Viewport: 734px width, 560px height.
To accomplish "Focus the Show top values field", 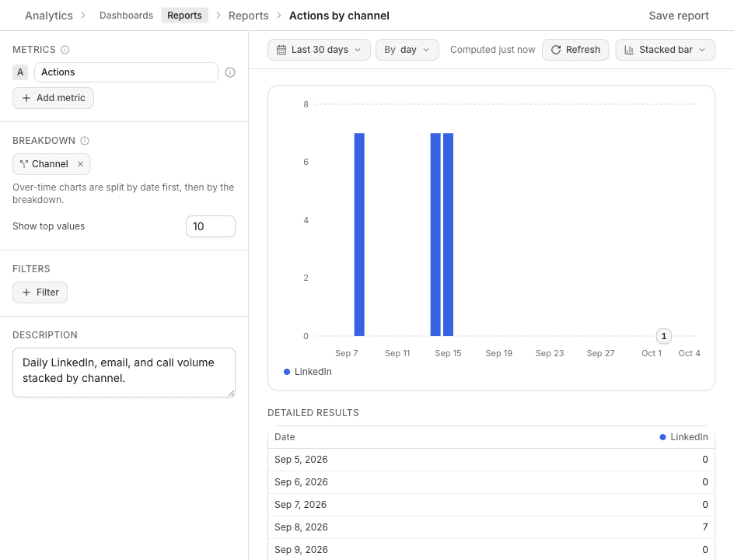I will click(211, 226).
